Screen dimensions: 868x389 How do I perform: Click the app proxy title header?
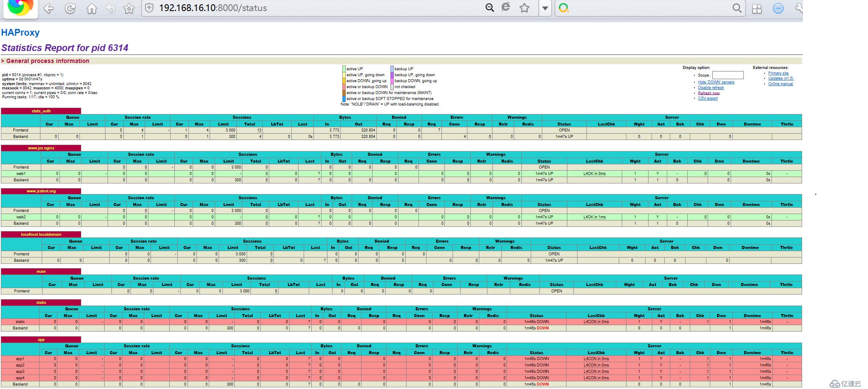pos(41,340)
